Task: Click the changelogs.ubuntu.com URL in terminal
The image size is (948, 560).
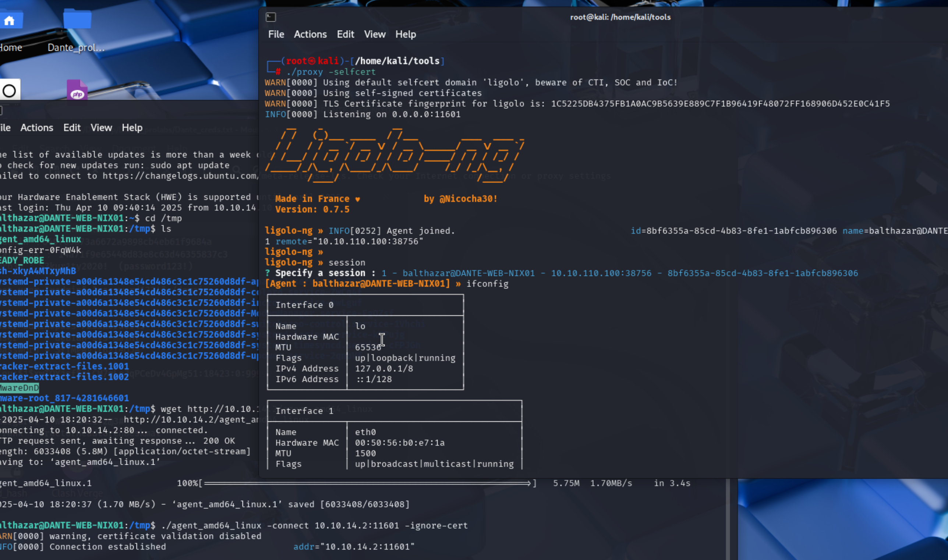Action: point(180,176)
